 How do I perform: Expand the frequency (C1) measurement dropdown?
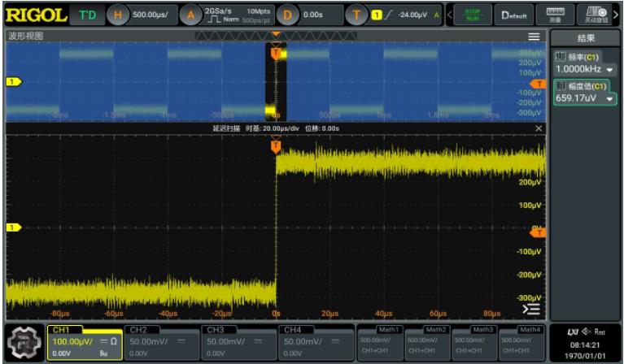(x=610, y=70)
